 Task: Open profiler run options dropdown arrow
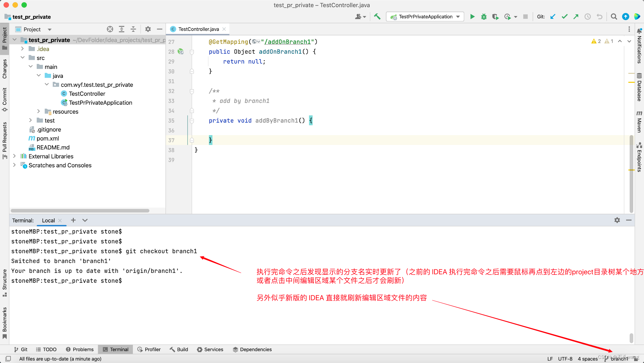point(516,17)
